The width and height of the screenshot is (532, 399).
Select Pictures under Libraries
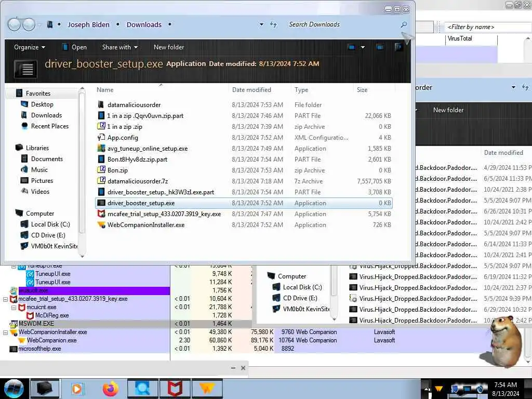[42, 180]
